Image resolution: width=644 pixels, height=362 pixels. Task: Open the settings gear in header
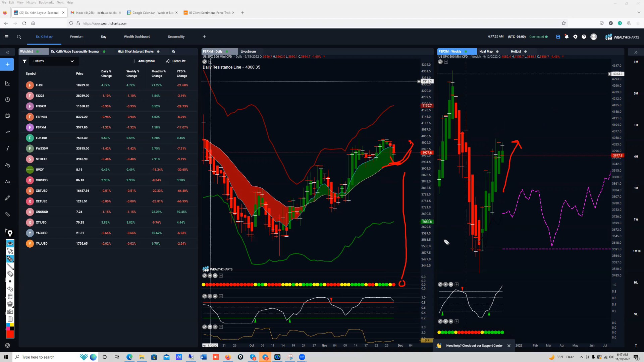pyautogui.click(x=575, y=37)
